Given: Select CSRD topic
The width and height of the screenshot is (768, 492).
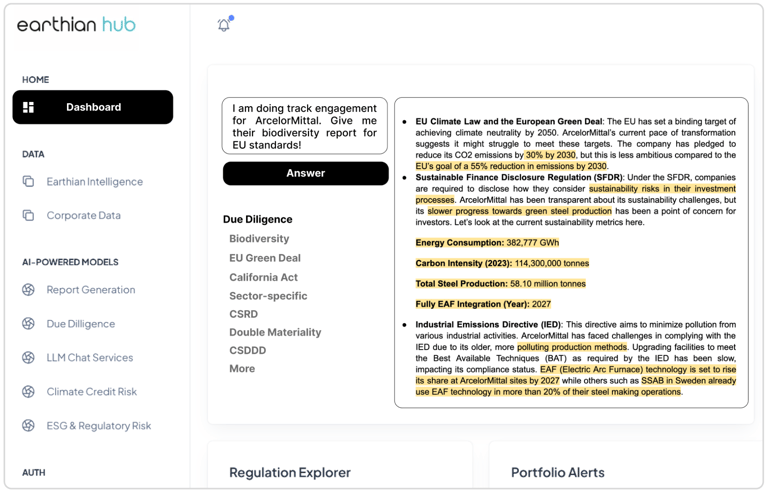Looking at the screenshot, I should click(x=243, y=314).
